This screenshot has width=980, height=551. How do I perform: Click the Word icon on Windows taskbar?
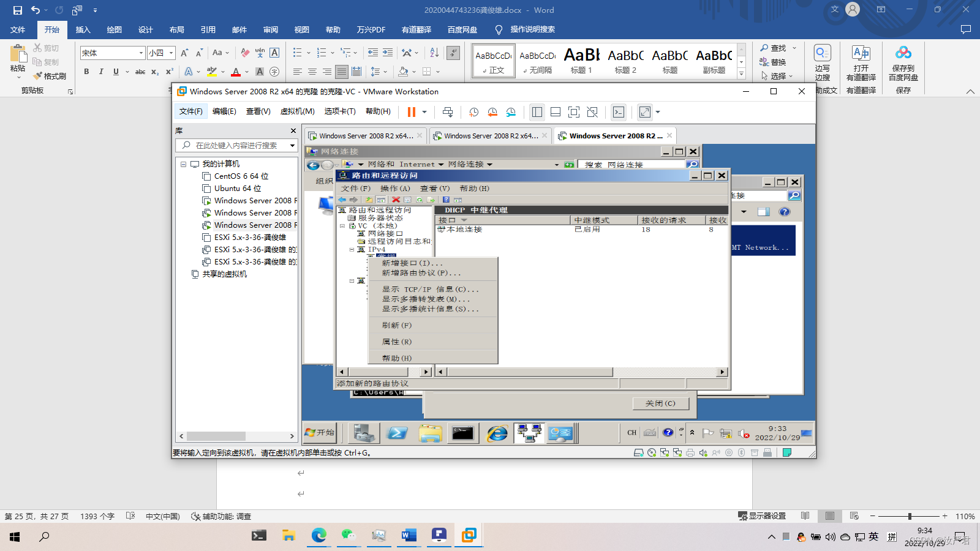coord(409,536)
